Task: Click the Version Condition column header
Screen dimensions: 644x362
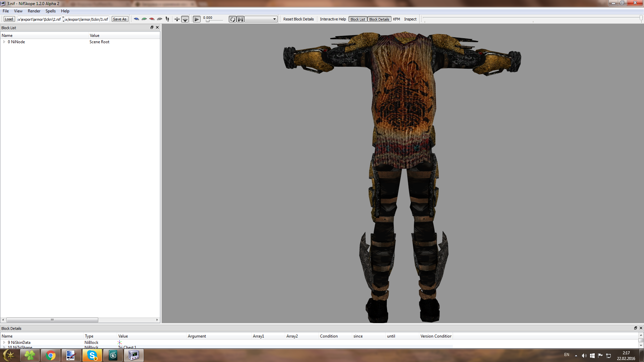Action: tap(436, 336)
